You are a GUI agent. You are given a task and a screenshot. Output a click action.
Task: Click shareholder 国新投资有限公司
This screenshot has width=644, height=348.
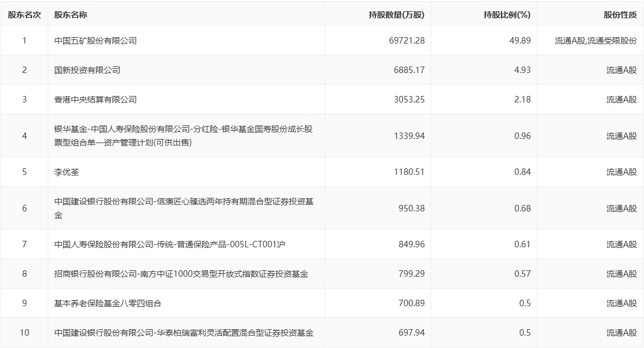(87, 70)
